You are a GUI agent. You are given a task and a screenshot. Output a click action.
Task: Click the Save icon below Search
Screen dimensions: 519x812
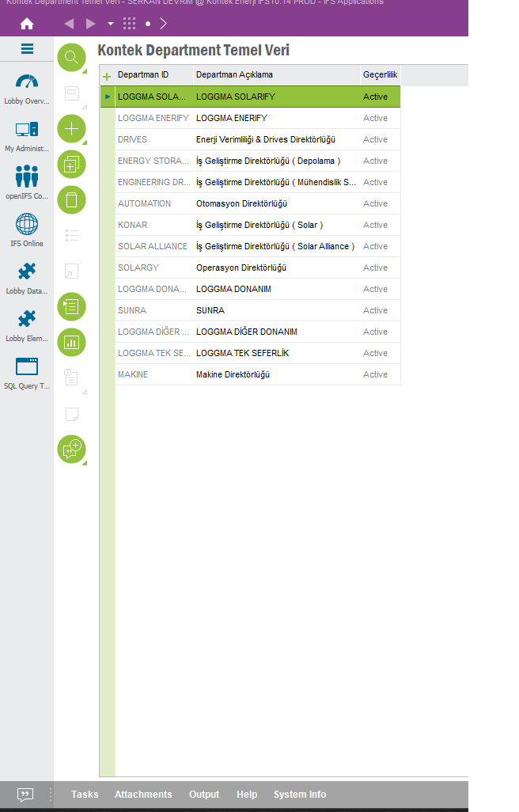(71, 93)
